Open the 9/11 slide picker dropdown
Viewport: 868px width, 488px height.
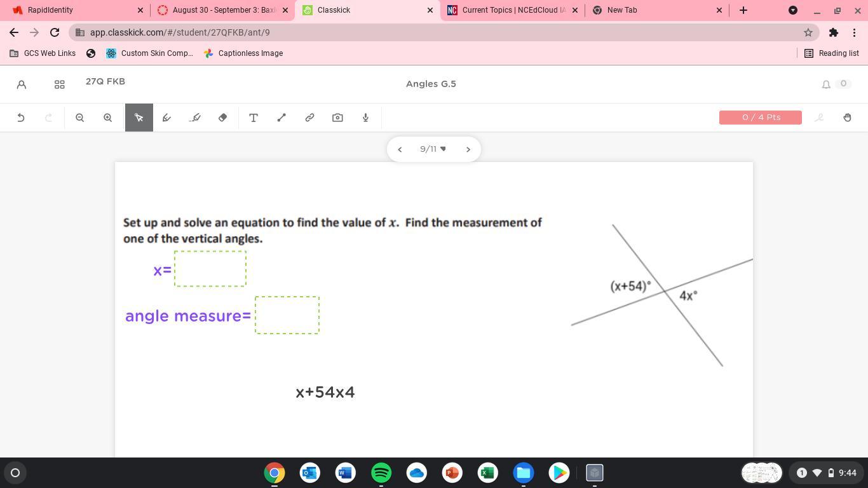(x=433, y=149)
